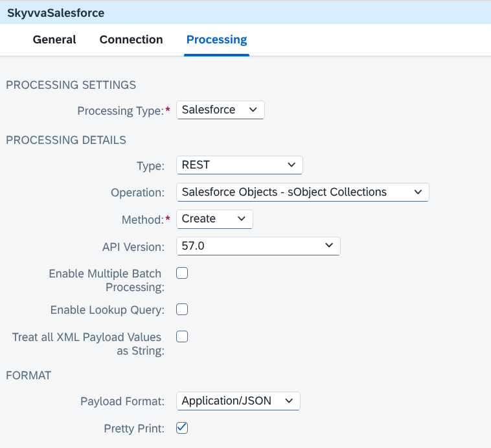Select the Processing tab
The width and height of the screenshot is (491, 448).
pyautogui.click(x=216, y=40)
